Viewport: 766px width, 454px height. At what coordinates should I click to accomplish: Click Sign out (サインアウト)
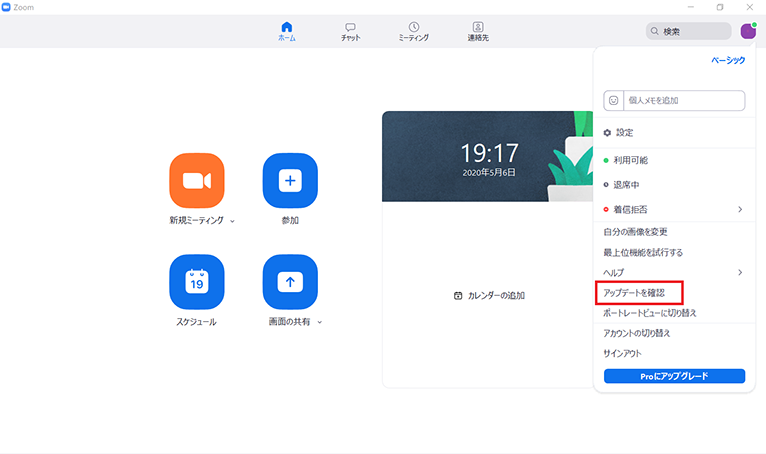click(622, 353)
